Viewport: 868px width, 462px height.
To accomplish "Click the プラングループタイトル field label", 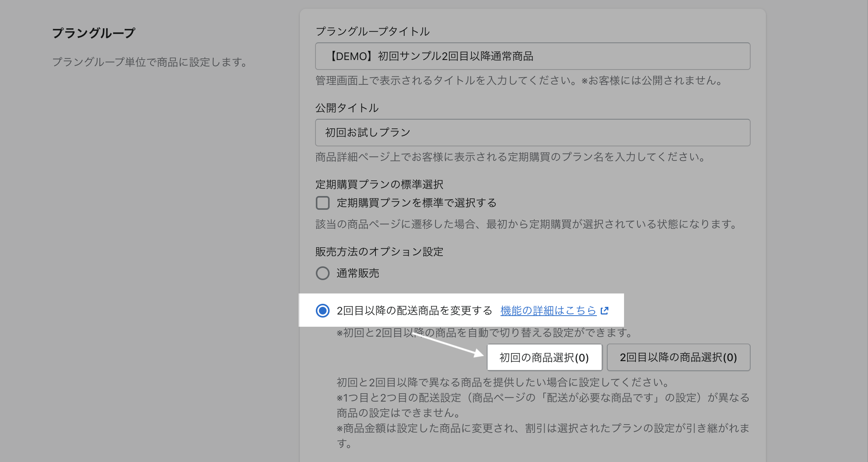I will tap(372, 31).
